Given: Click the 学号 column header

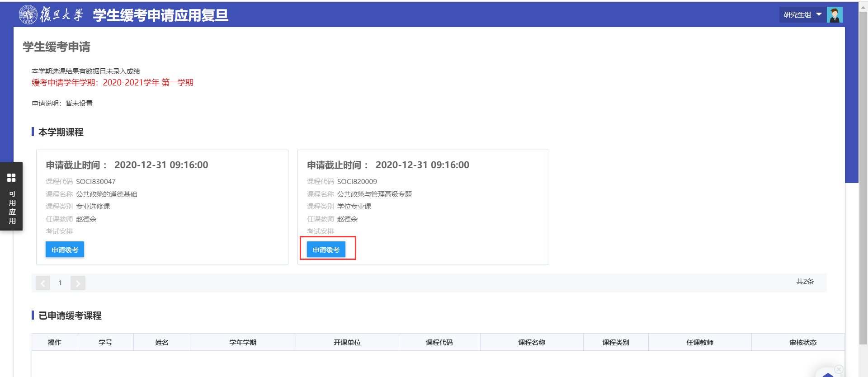Looking at the screenshot, I should pyautogui.click(x=105, y=342).
